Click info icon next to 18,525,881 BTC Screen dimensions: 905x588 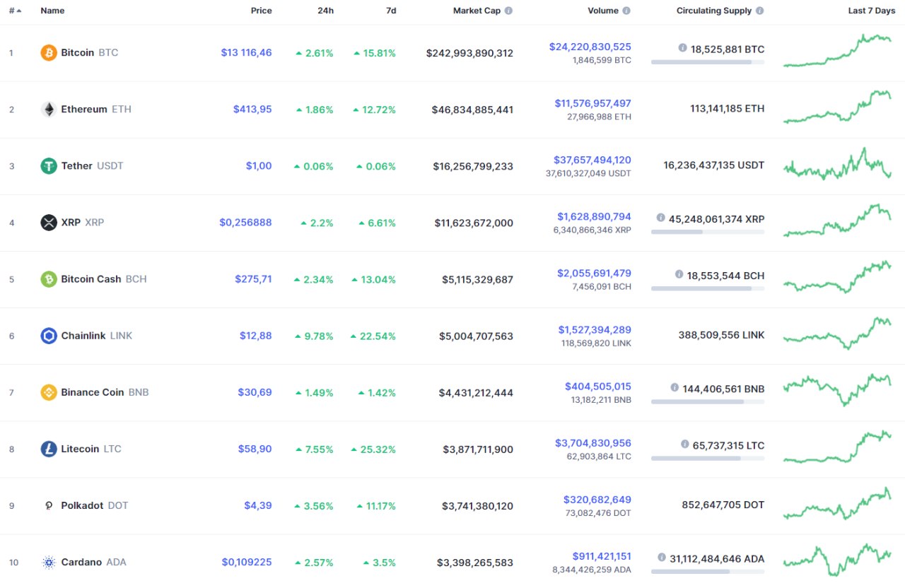682,48
